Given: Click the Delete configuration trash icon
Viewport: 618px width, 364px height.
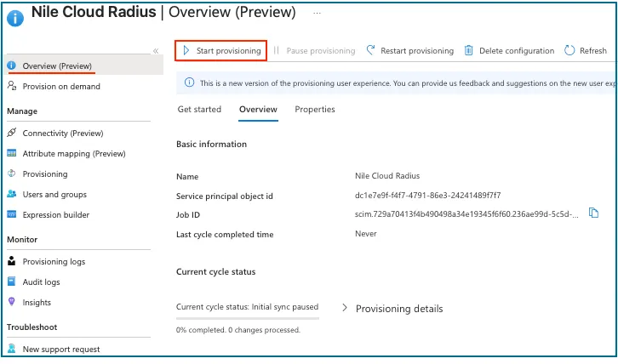Looking at the screenshot, I should [x=469, y=50].
